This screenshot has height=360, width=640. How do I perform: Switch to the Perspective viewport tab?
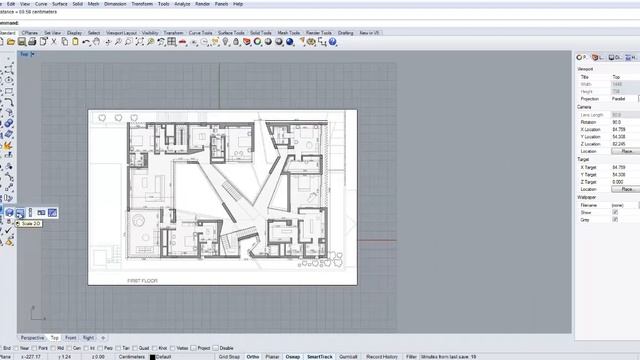(32, 338)
